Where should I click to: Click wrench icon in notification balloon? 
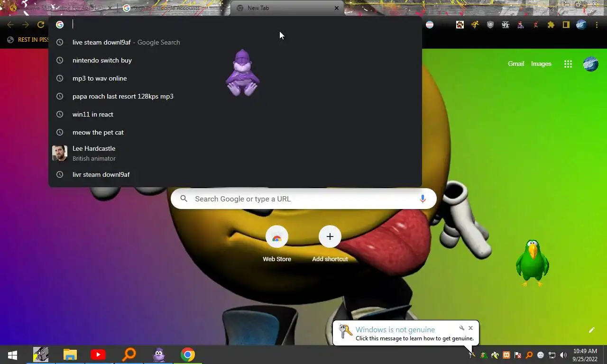(461, 328)
